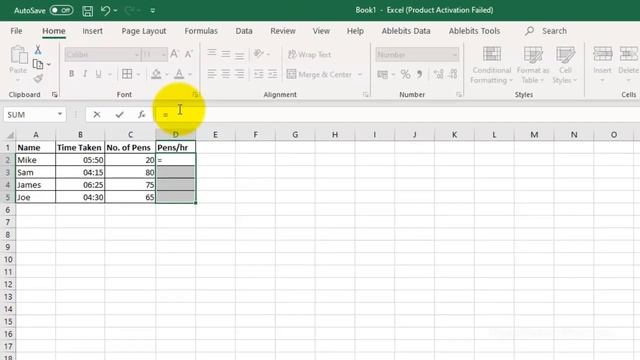The height and width of the screenshot is (360, 640).
Task: Switch to the Page Layout tab
Action: coord(144,31)
